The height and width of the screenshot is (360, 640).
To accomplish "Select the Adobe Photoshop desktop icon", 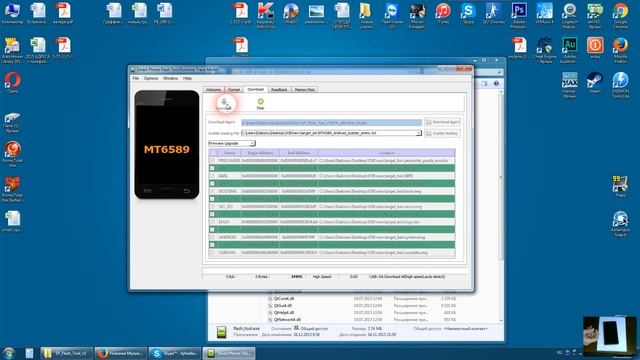I will (519, 15).
